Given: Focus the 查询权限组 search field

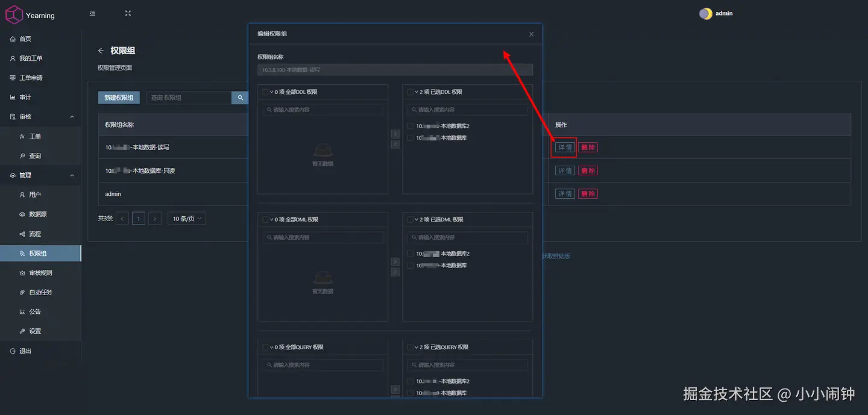Looking at the screenshot, I should click(189, 98).
